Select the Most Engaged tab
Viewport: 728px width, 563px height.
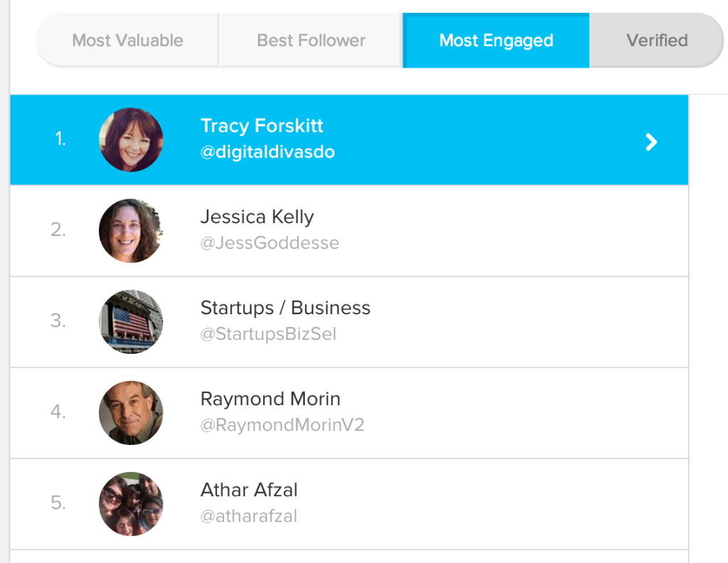coord(496,41)
